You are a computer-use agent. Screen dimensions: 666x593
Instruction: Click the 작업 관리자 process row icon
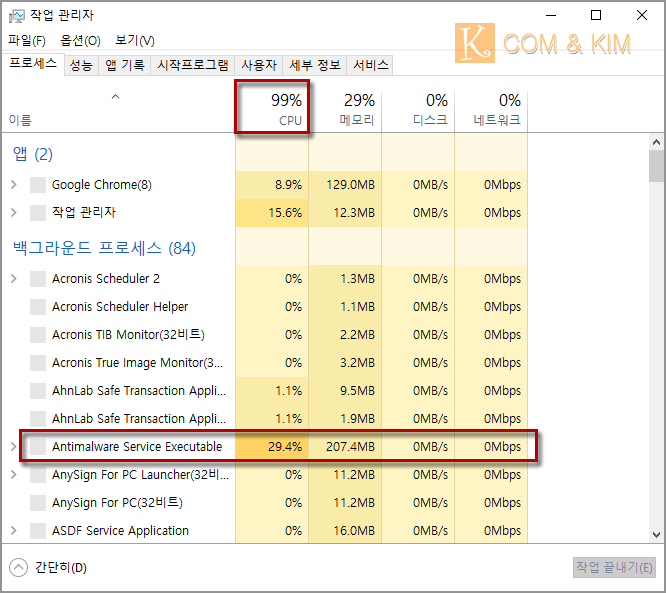(38, 213)
